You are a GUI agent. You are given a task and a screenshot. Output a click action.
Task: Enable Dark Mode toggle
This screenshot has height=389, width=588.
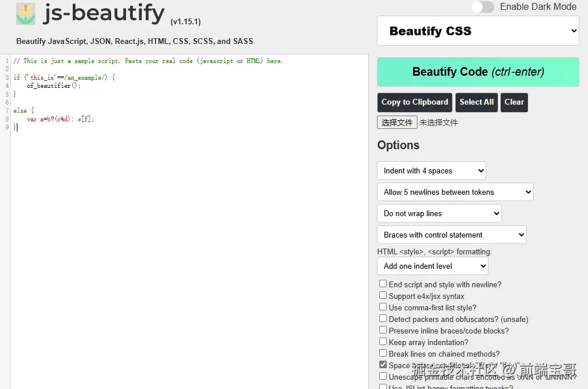(483, 7)
